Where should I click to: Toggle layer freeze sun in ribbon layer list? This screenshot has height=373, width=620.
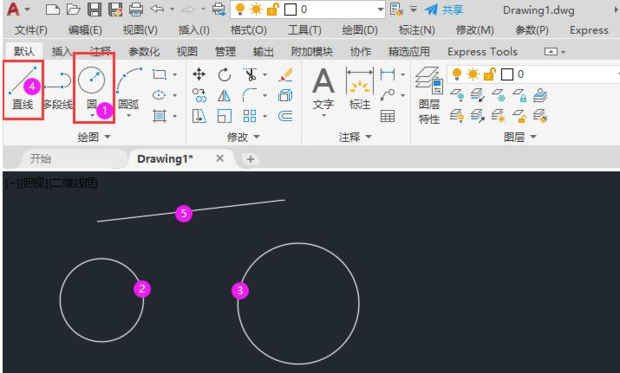473,74
